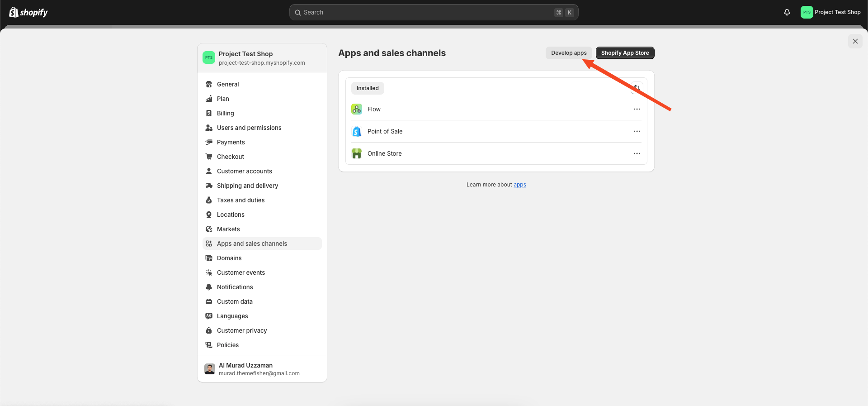Screen dimensions: 868x406
Task: Open the Point of Sale row
Action: [x=496, y=131]
